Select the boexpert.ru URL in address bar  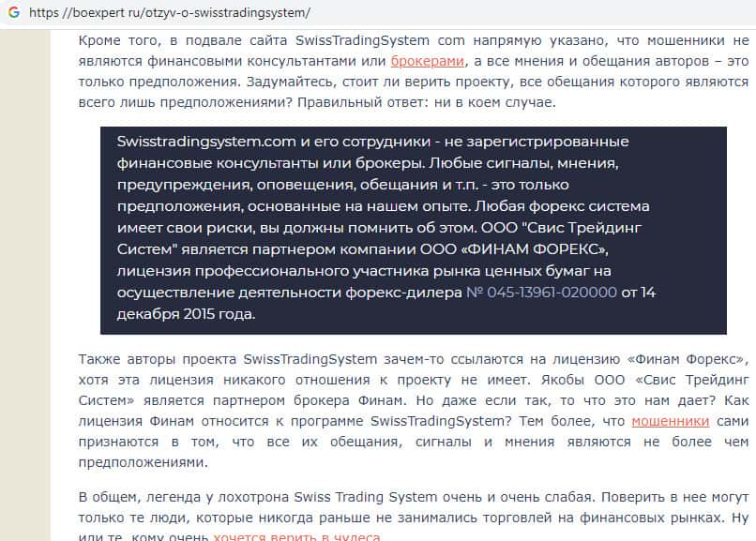(170, 12)
